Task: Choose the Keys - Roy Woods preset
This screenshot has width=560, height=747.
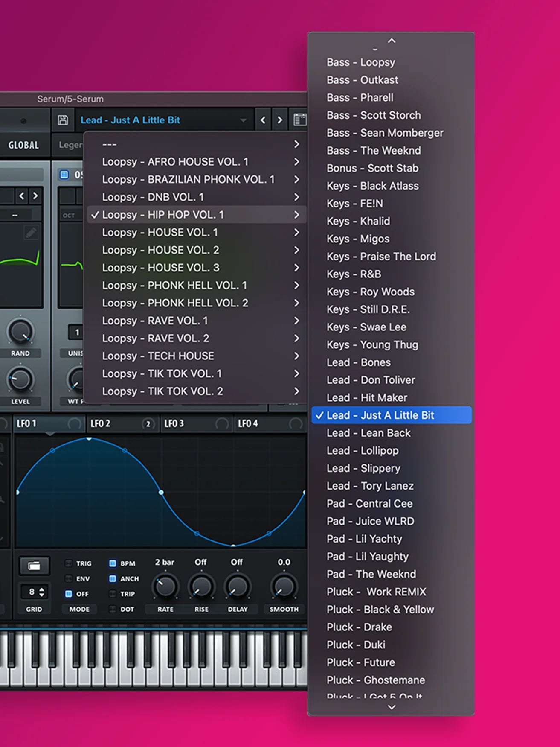Action: [392, 292]
